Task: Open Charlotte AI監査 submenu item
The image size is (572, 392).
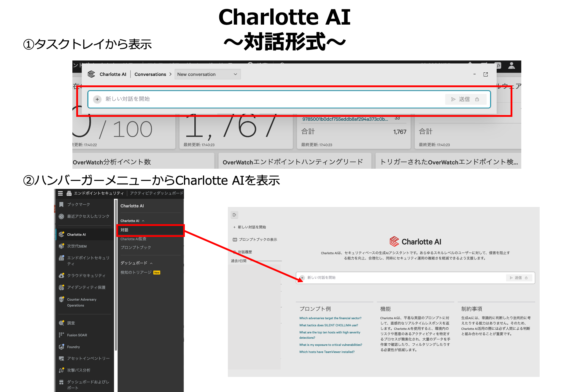Action: [x=133, y=239]
